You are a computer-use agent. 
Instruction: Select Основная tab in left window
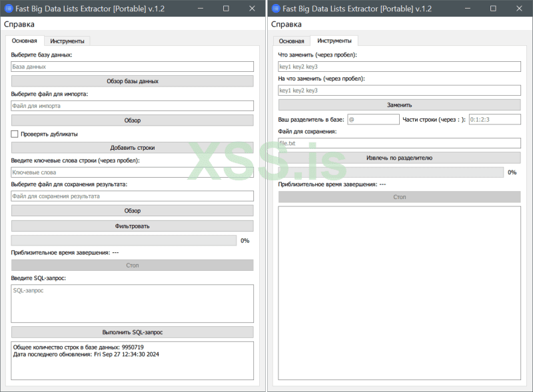(25, 41)
